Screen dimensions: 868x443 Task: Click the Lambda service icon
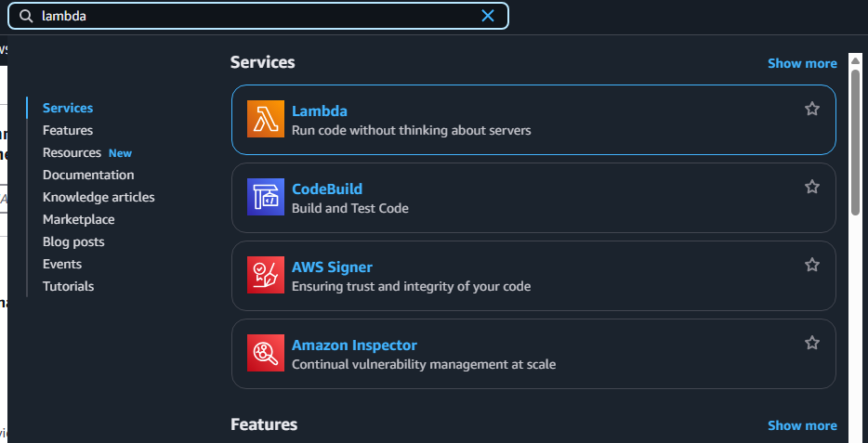click(x=266, y=119)
